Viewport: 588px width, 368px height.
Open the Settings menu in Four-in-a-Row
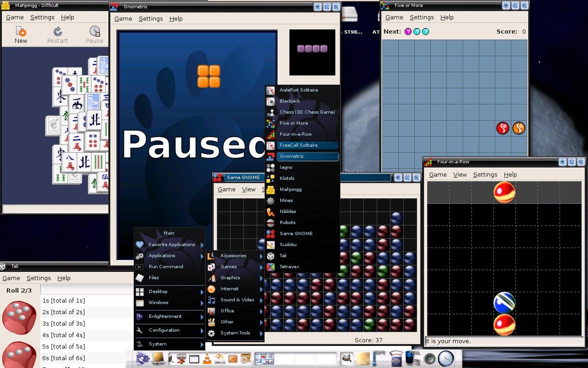click(485, 175)
